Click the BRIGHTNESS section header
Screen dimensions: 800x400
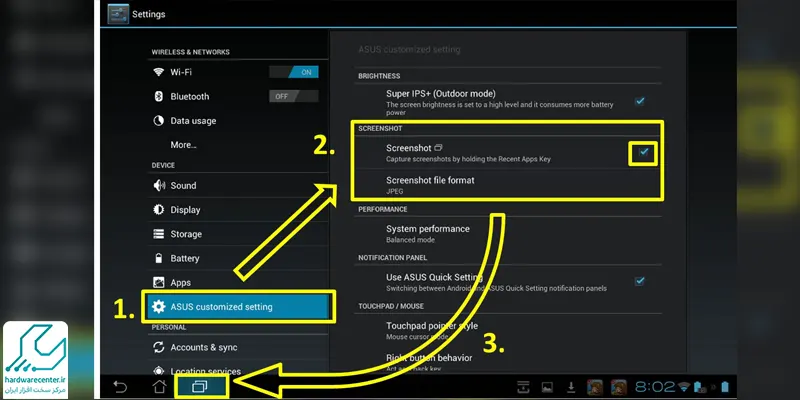point(379,76)
